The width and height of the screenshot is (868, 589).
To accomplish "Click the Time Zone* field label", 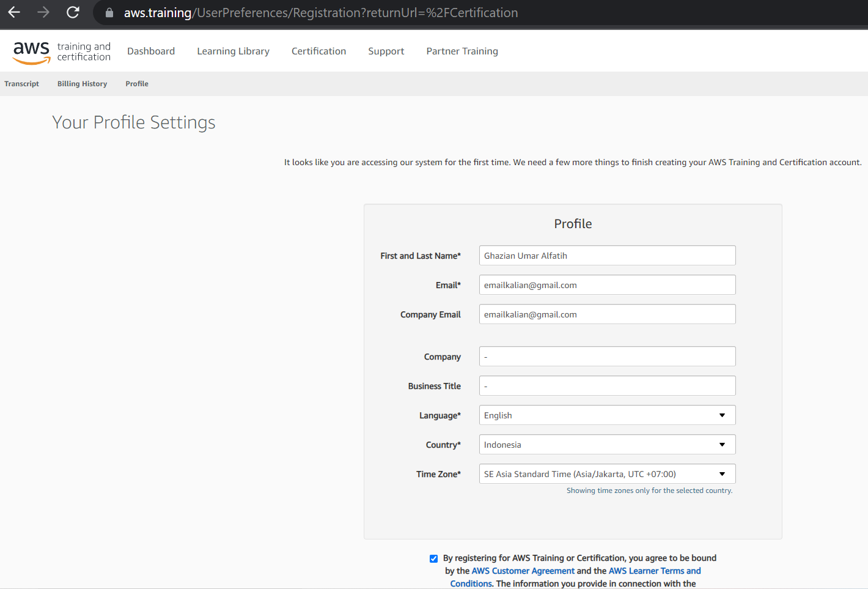I will tap(438, 474).
